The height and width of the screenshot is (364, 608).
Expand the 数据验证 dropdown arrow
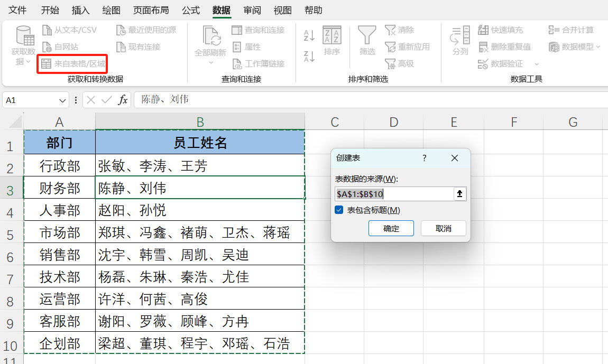(536, 63)
